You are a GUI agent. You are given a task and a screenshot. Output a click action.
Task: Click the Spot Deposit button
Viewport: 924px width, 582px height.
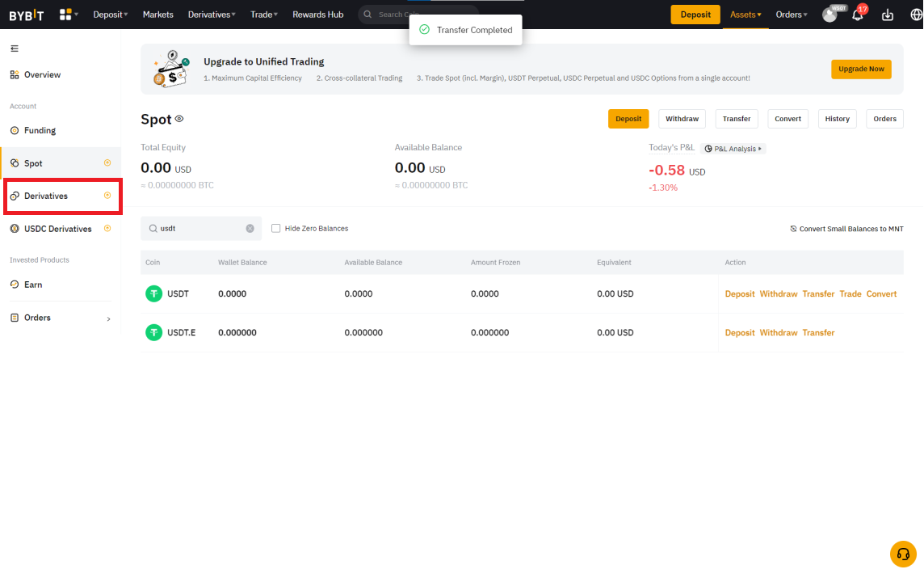tap(628, 119)
